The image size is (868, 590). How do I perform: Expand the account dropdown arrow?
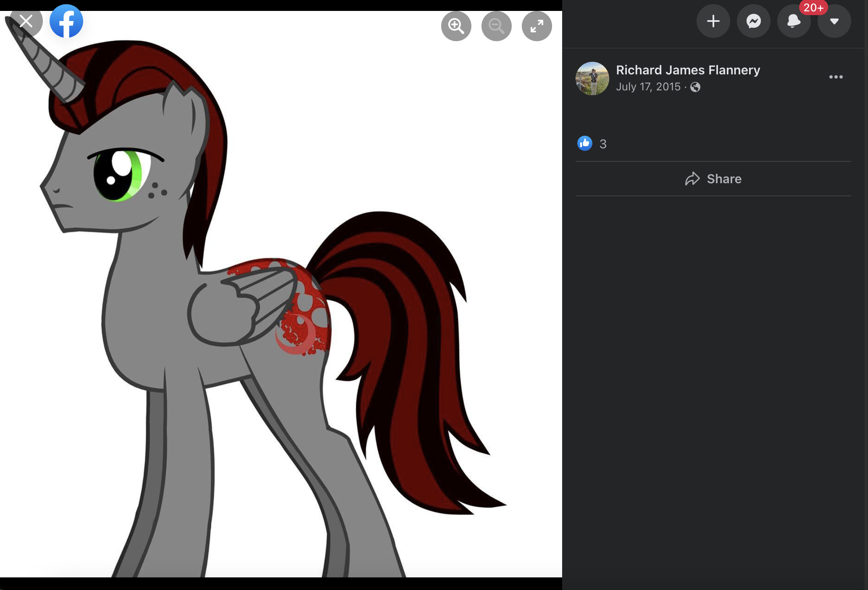[834, 21]
